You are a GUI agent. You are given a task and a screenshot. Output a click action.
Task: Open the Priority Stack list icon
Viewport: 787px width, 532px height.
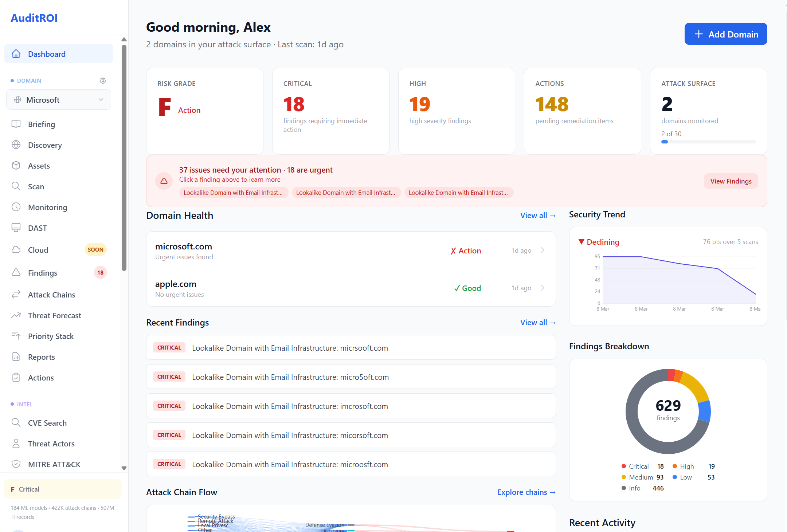pos(16,336)
